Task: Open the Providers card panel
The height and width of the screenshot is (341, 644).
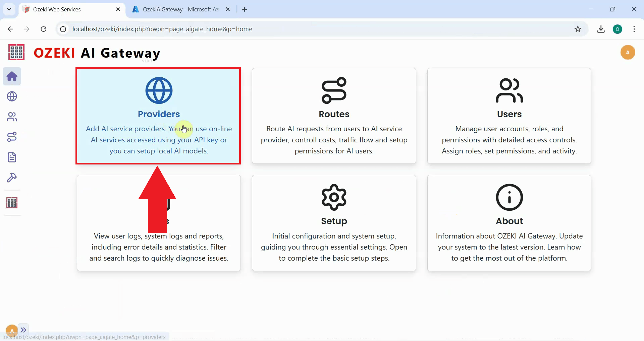Action: click(158, 116)
